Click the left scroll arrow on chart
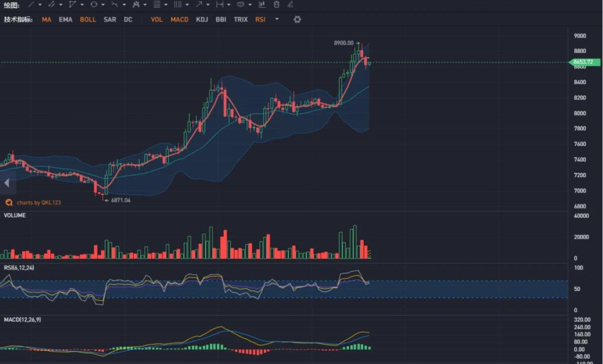The width and height of the screenshot is (603, 364). pyautogui.click(x=7, y=183)
